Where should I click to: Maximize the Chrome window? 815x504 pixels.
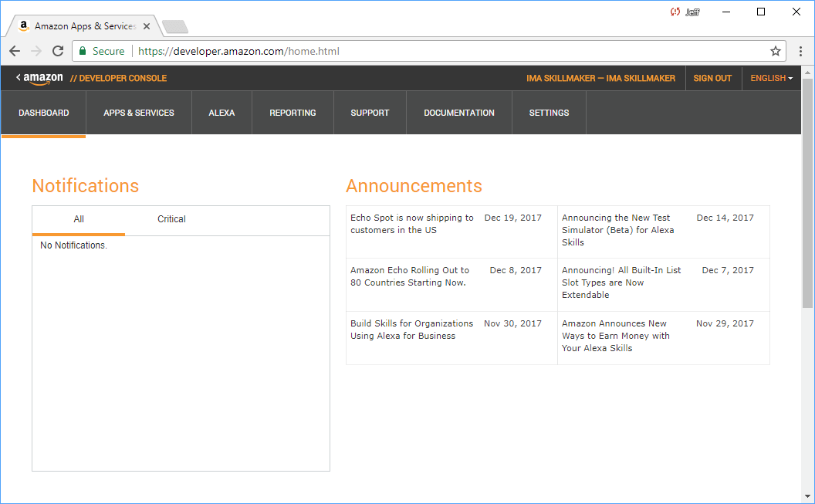[761, 12]
